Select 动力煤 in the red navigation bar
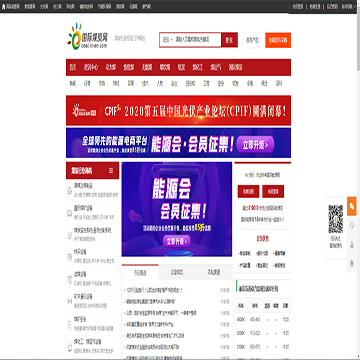The width and height of the screenshot is (360, 360). (111, 67)
